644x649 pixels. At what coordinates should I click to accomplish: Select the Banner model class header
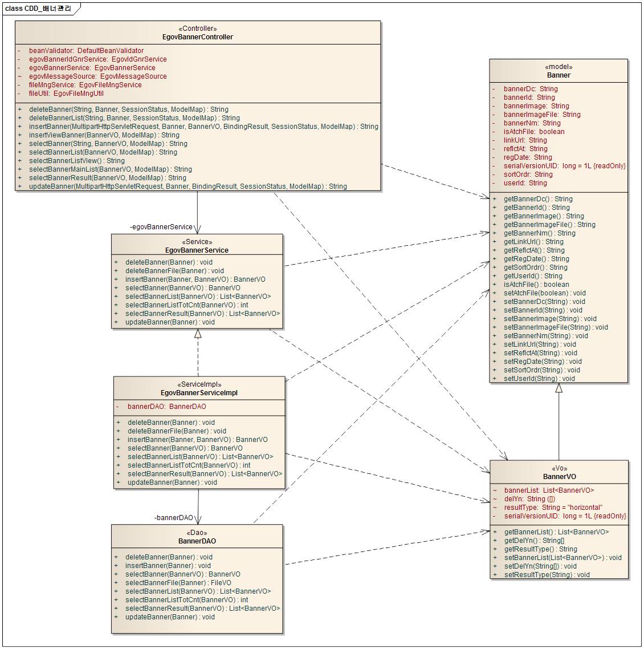coord(559,75)
